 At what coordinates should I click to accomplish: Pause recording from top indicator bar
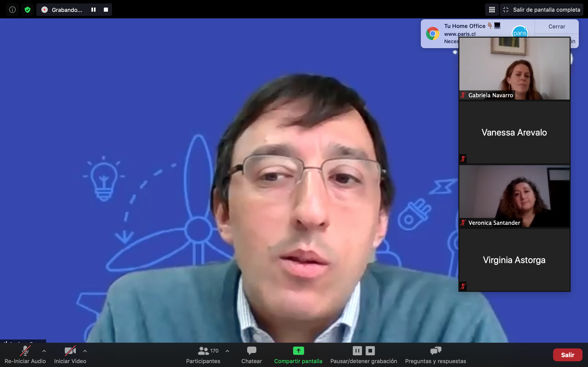[93, 10]
